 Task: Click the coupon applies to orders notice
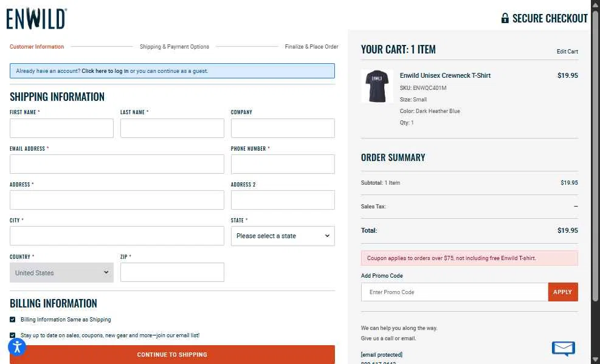[469, 258]
